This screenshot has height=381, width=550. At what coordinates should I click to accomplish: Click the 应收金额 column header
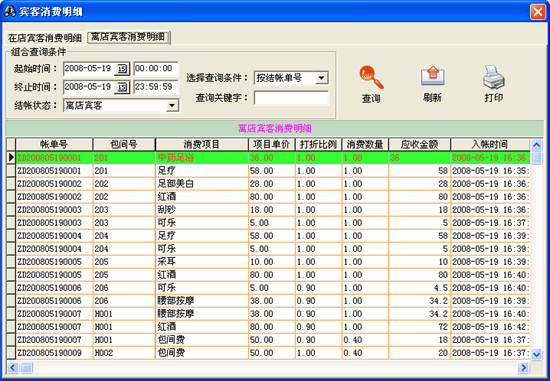[x=420, y=144]
